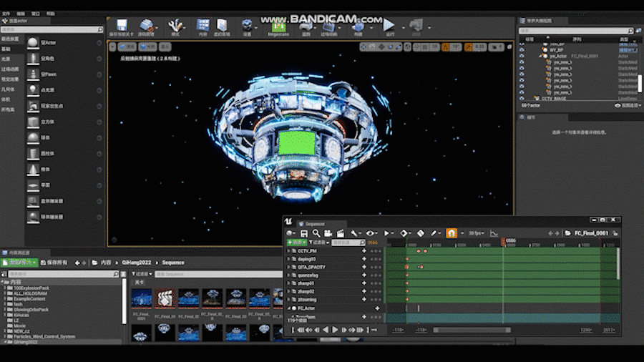This screenshot has height=362, width=644.
Task: Toggle the viewport Lit mode button
Action: click(x=147, y=47)
